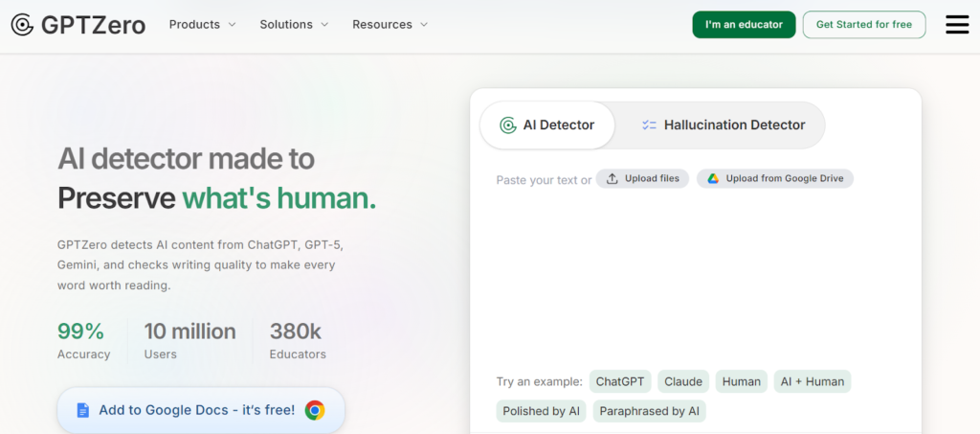The width and height of the screenshot is (980, 434).
Task: Try the AI + Human example
Action: (x=812, y=381)
